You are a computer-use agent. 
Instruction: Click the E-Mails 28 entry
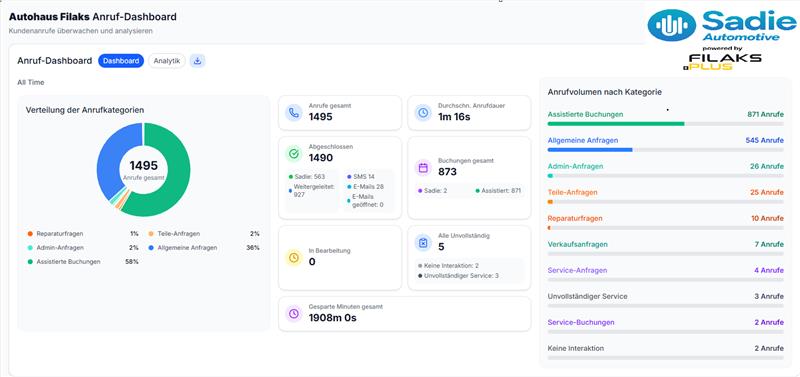coord(365,187)
